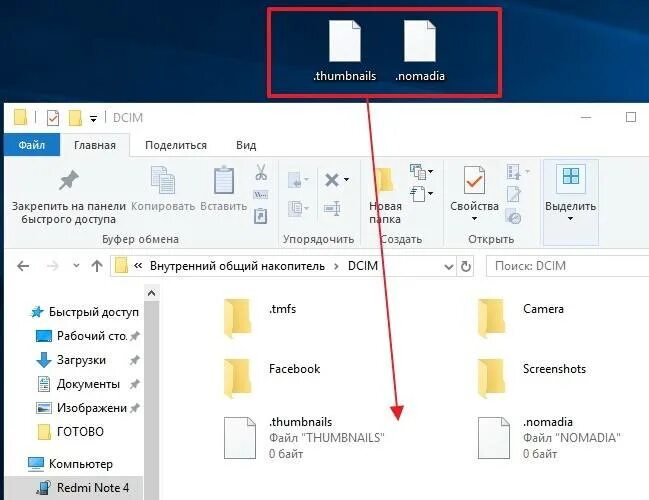Viewport: 649px width, 500px height.
Task: Click the Свойства properties icon
Action: tap(474, 180)
